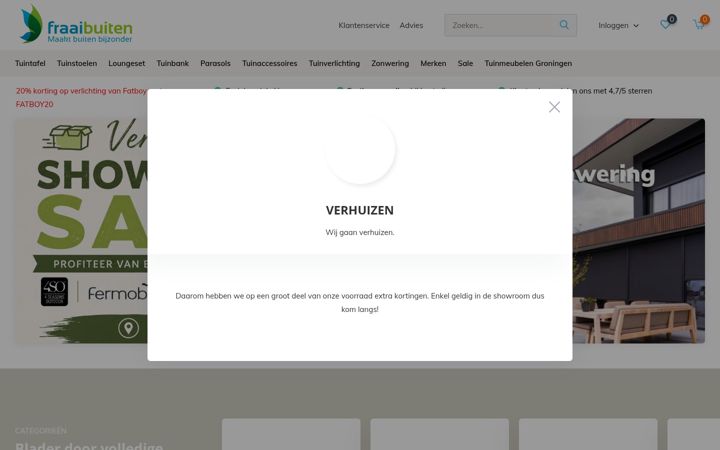Click the Showroom Sale banner

tap(81, 231)
